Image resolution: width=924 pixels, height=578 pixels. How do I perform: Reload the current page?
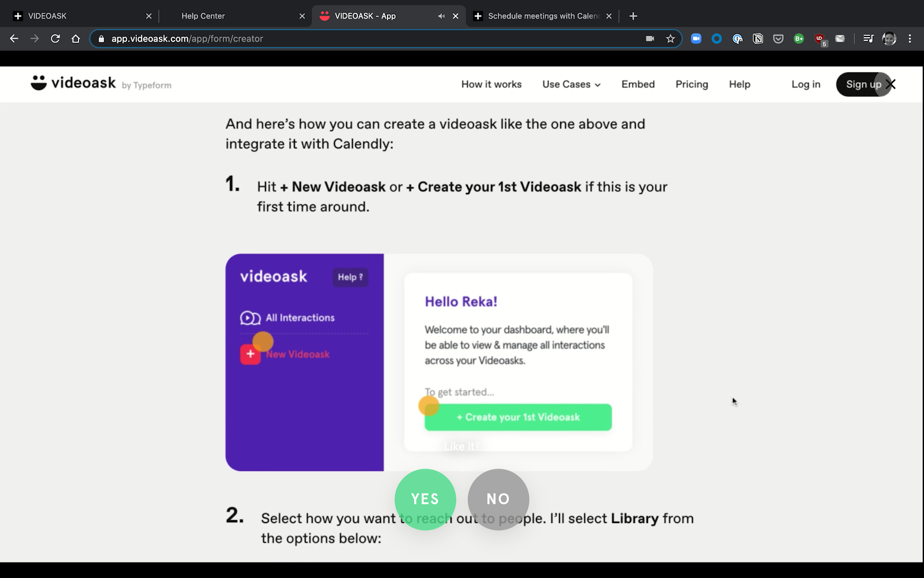55,39
